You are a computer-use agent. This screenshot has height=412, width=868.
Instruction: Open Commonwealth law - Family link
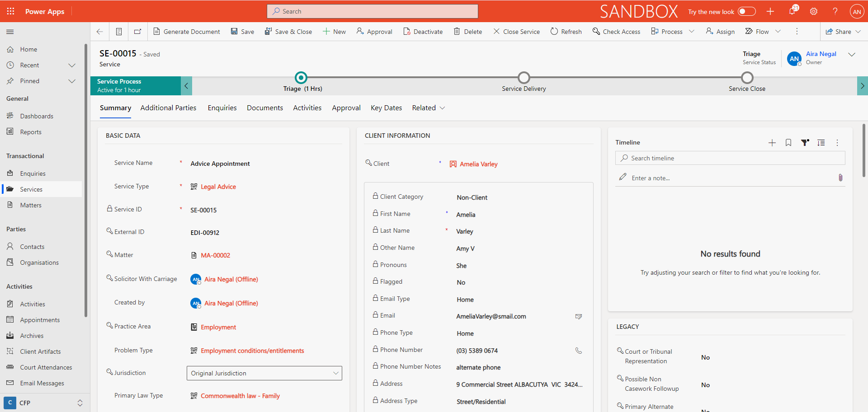click(x=240, y=396)
